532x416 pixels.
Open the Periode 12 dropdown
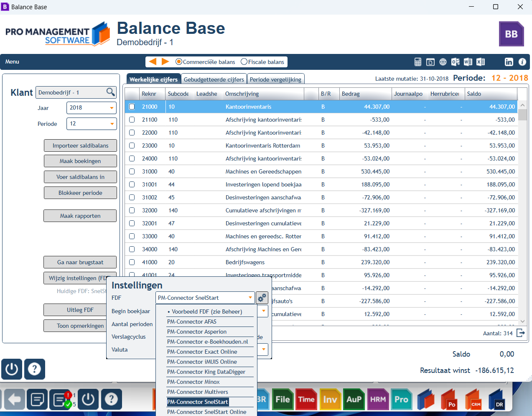tap(112, 124)
